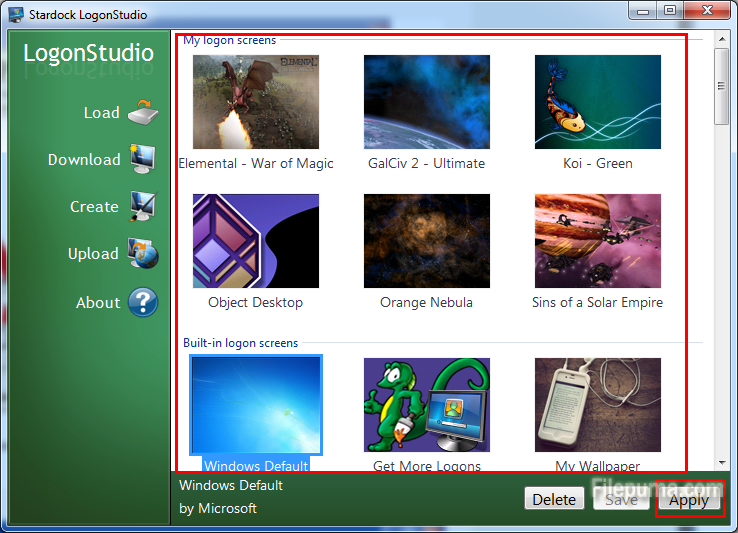
Task: Pick the Orange Nebula logon screen
Action: pos(426,241)
